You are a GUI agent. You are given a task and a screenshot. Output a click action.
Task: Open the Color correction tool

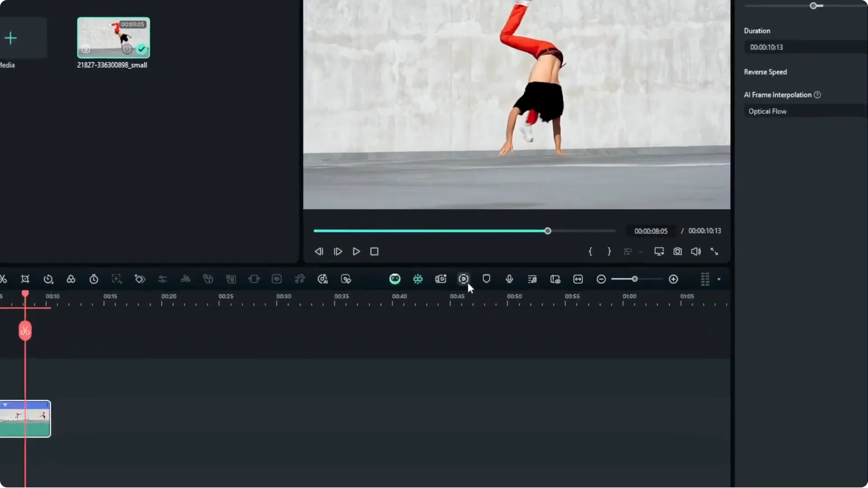click(x=71, y=279)
